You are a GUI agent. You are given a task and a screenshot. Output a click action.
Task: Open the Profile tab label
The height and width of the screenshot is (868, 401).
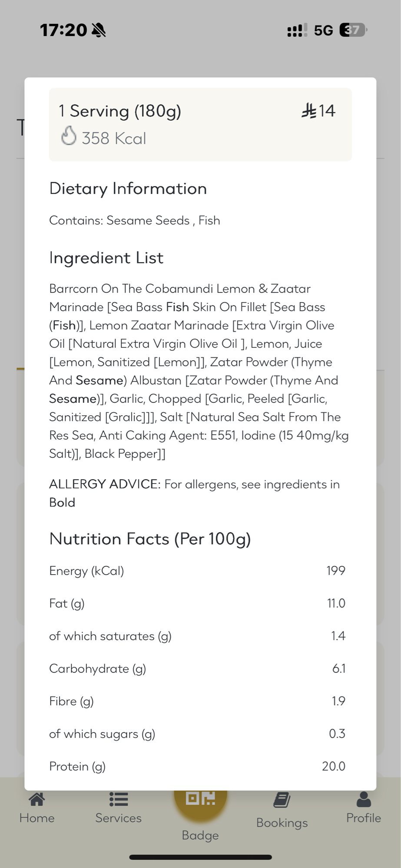(x=364, y=818)
